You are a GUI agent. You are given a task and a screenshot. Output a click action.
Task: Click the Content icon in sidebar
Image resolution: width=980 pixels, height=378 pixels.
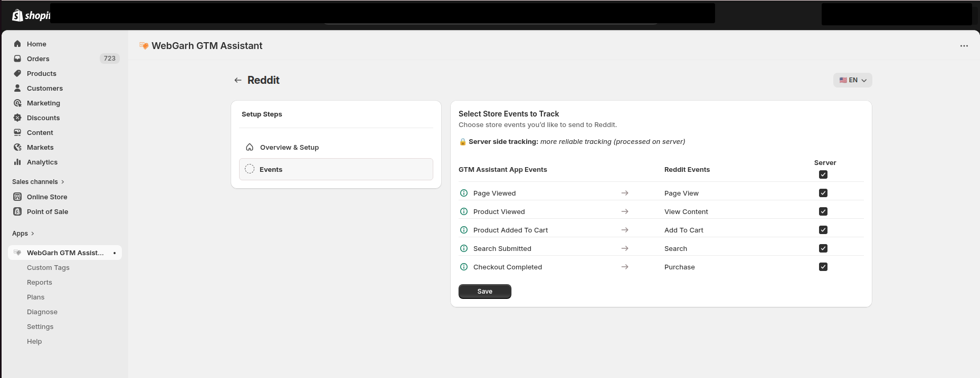pos(17,132)
